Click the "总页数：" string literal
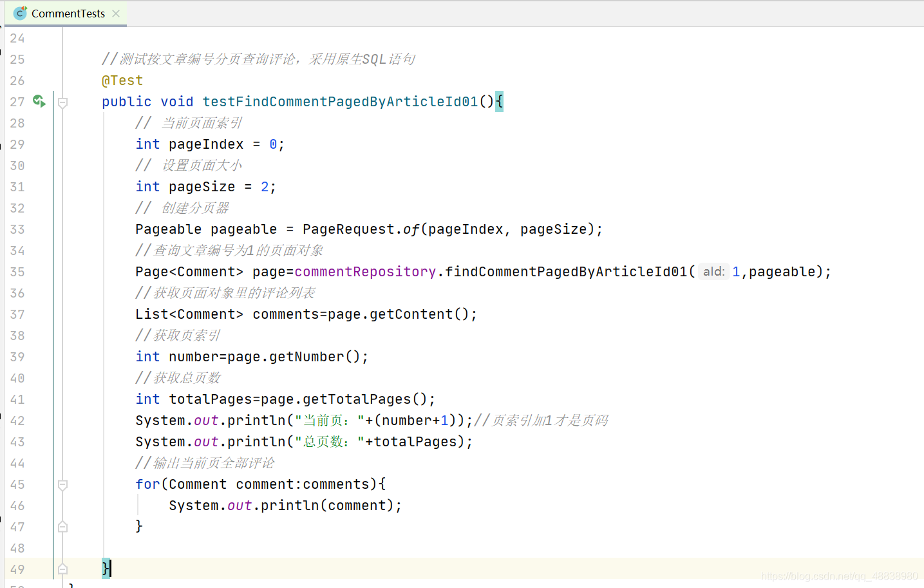 pos(329,442)
